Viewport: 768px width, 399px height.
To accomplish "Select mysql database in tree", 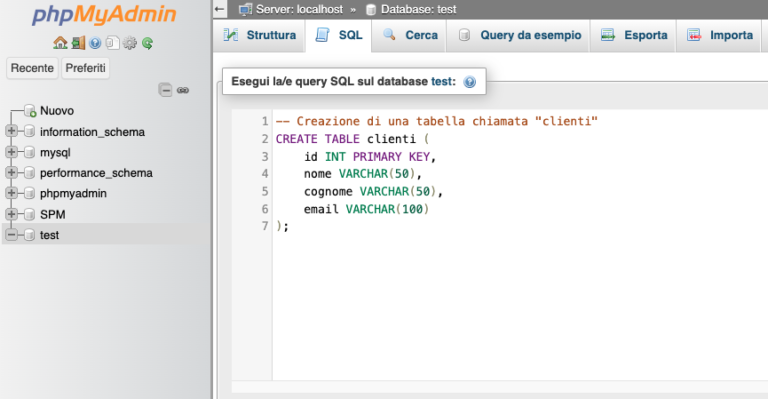I will [x=55, y=152].
